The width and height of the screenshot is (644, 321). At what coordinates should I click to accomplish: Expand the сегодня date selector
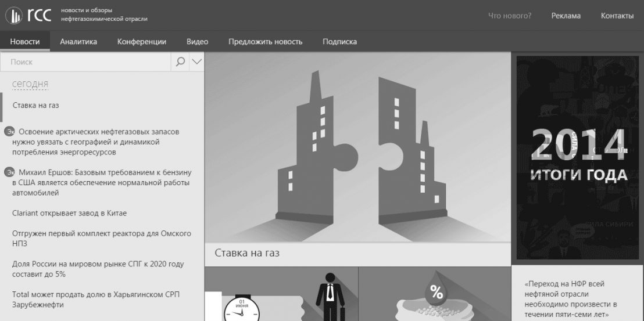click(30, 84)
